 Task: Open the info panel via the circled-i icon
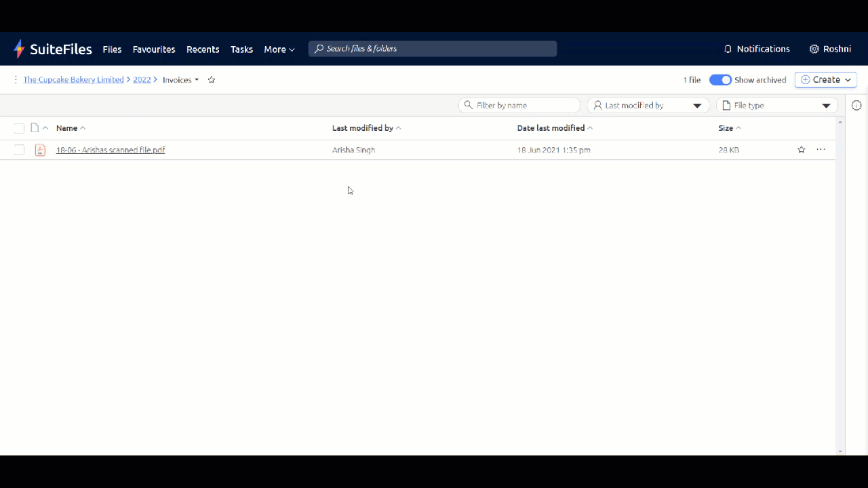(x=856, y=105)
